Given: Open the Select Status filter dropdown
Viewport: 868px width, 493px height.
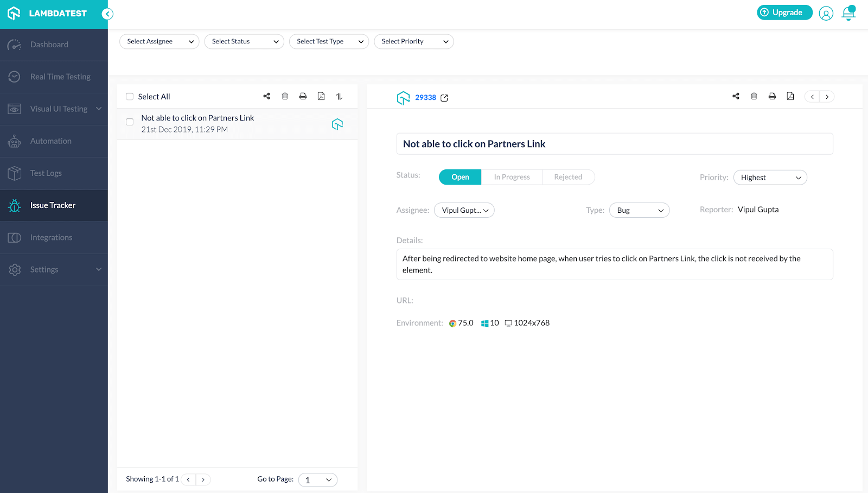Looking at the screenshot, I should click(244, 41).
